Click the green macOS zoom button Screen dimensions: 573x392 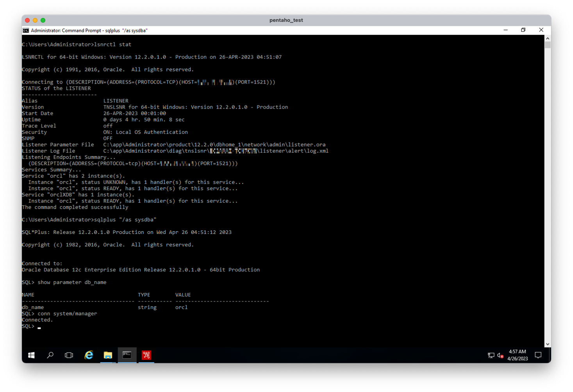pos(43,20)
